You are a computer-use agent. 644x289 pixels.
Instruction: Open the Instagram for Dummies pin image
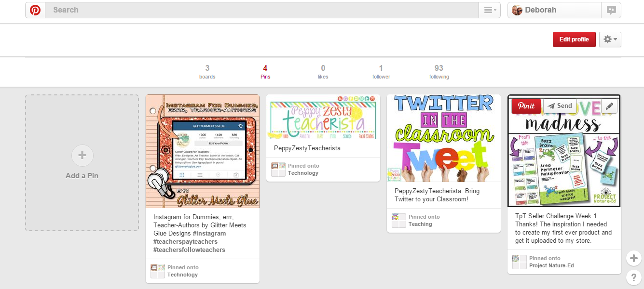coord(203,151)
